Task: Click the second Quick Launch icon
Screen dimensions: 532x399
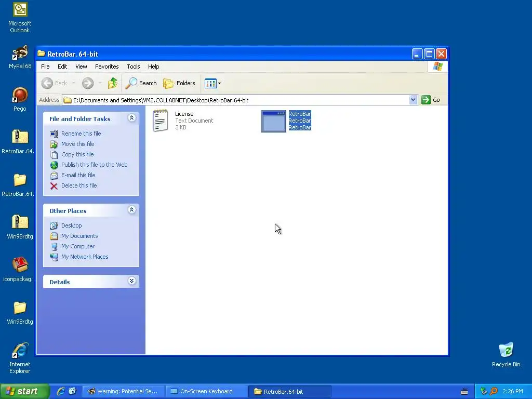Action: (x=73, y=391)
